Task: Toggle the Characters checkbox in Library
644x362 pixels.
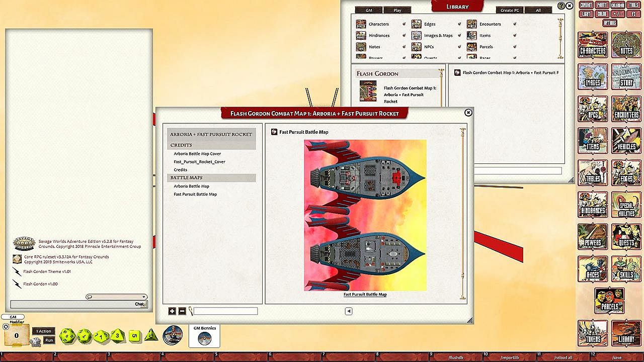Action: tap(404, 24)
